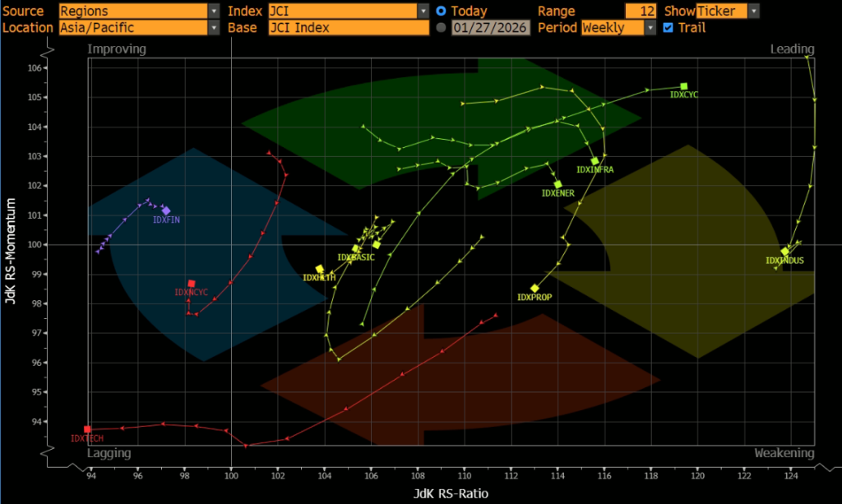Select the IDXINFRA data point marker
Screen dimensions: 842x504
pos(594,161)
